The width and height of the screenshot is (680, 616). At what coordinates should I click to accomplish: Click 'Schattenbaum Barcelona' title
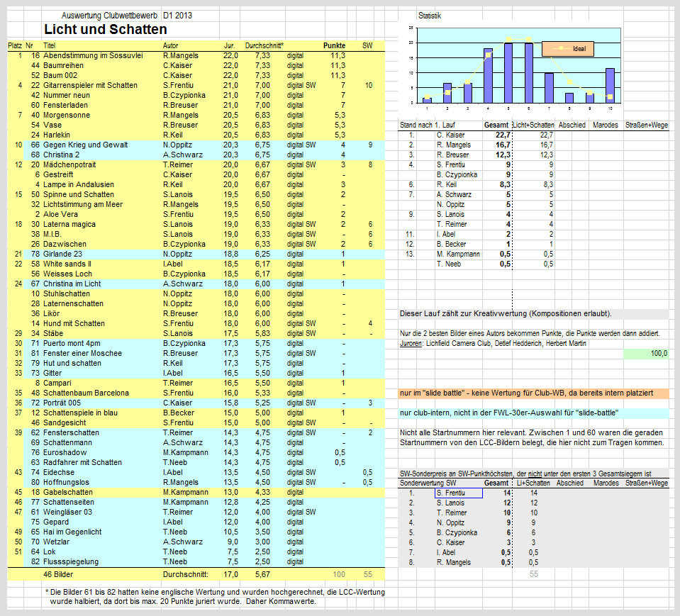(x=86, y=393)
